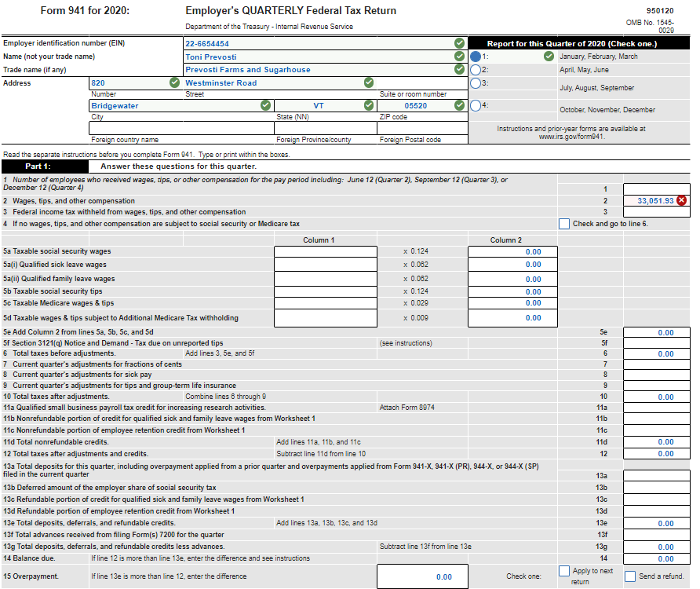Image resolution: width=700 pixels, height=589 pixels.
Task: Click the Part 1 section header
Action: [x=37, y=166]
